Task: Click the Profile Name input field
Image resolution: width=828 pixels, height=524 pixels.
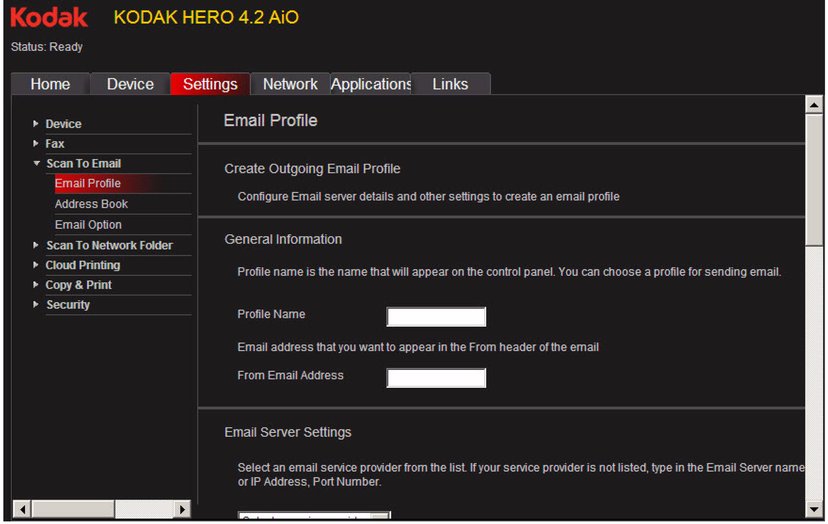Action: click(x=436, y=317)
